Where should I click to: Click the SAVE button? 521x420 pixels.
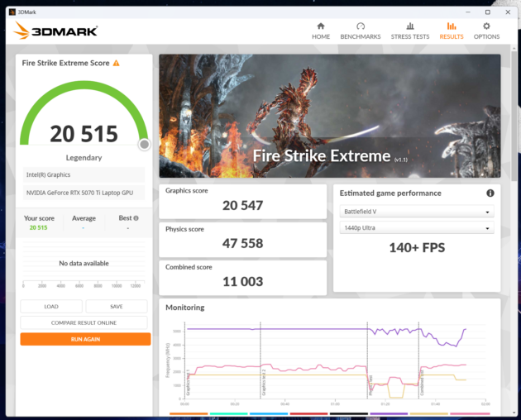pos(117,307)
